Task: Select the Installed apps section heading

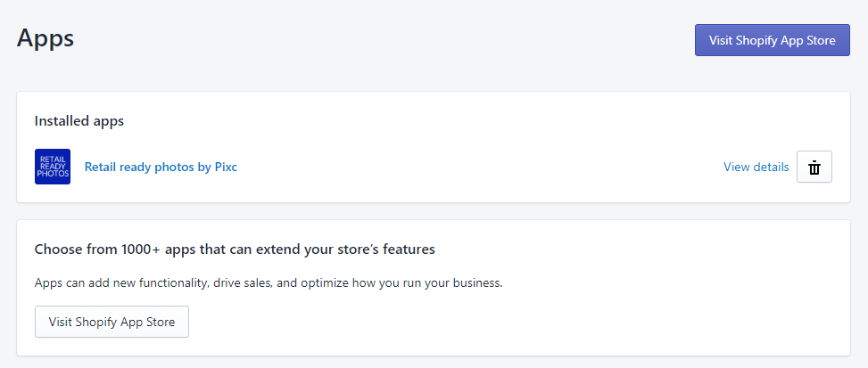Action: click(79, 121)
